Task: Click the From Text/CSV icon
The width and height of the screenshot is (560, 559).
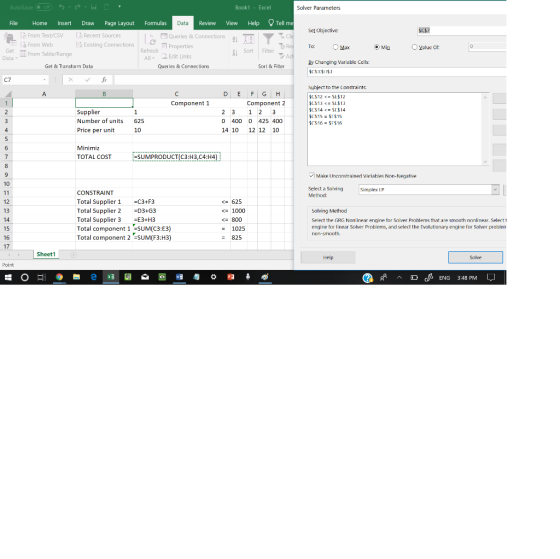Action: coord(23,35)
